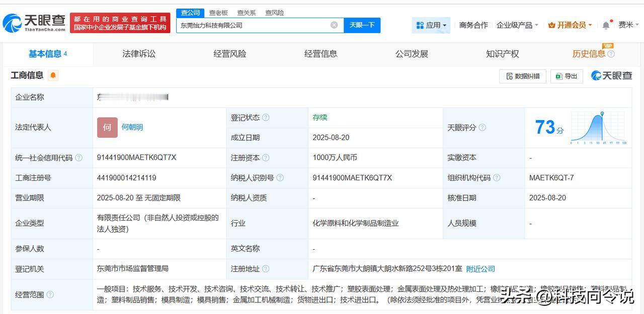Clear the search box with the X icon
This screenshot has width=644, height=314.
tap(334, 25)
